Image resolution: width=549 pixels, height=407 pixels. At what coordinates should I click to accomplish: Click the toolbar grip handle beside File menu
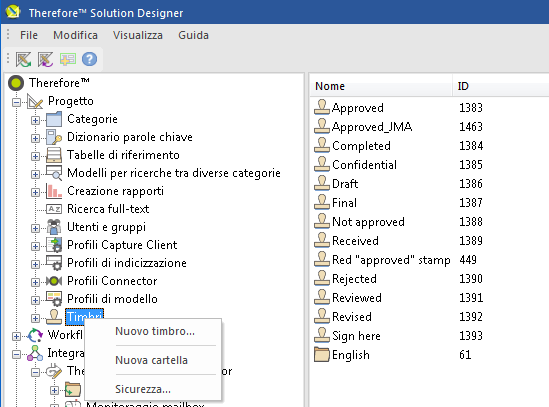point(8,35)
